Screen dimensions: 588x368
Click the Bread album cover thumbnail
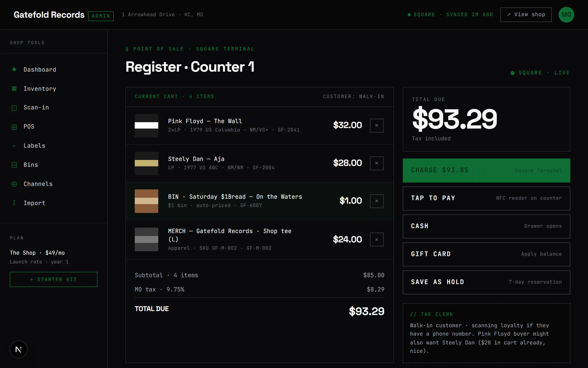(147, 201)
